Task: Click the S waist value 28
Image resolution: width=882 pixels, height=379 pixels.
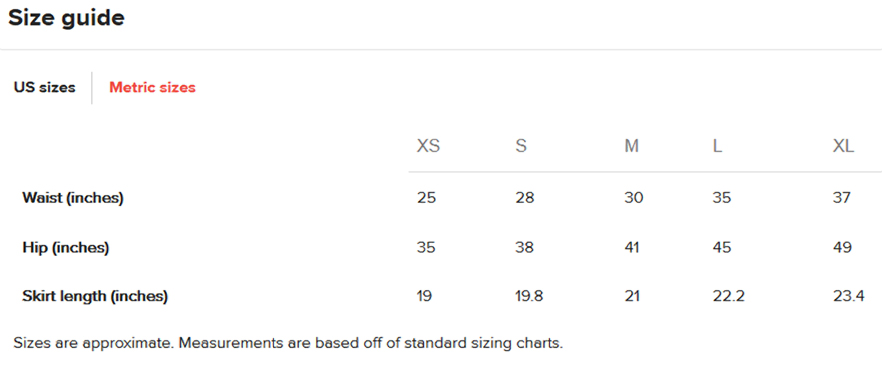Action: pos(525,198)
